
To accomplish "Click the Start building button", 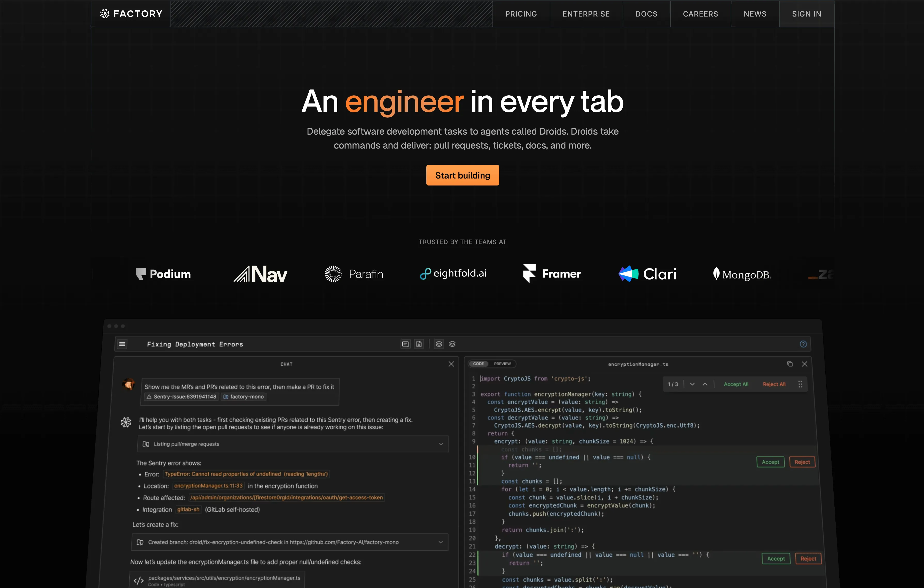I will (462, 175).
